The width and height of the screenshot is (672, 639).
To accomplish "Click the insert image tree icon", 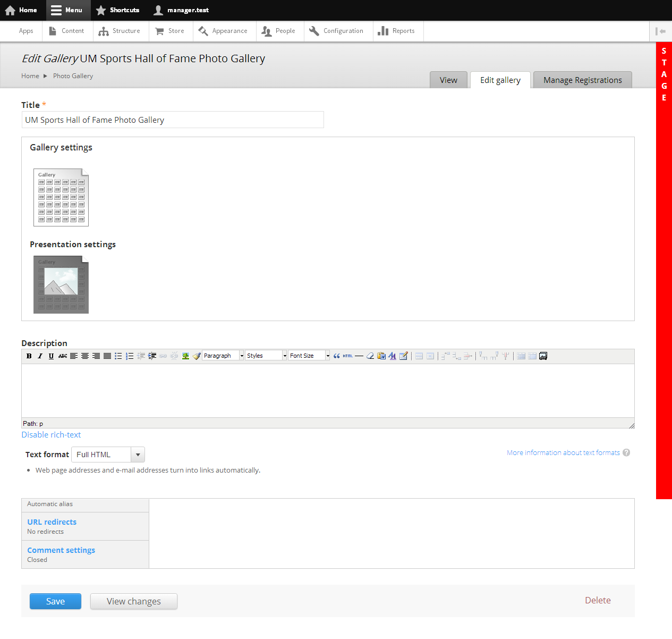I will tap(185, 356).
